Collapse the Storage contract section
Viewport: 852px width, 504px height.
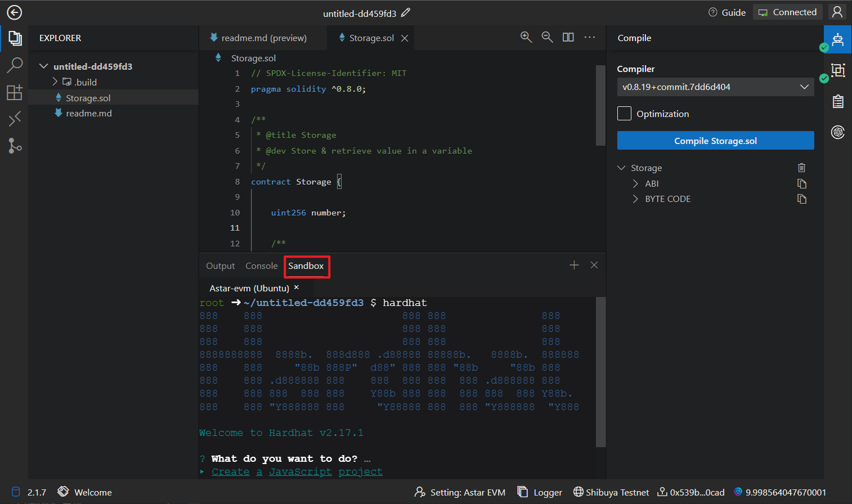click(x=622, y=168)
